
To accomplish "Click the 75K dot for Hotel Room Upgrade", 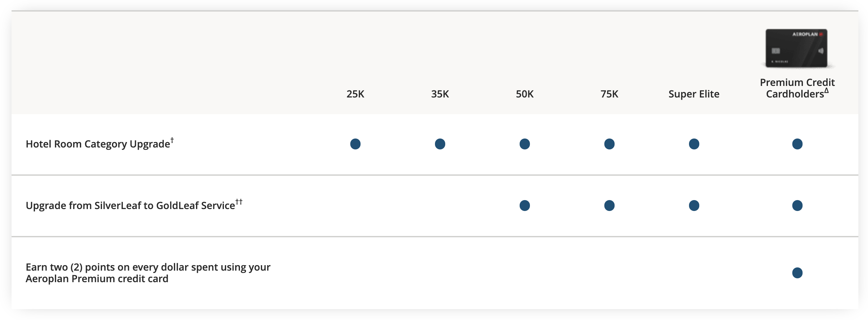I will [609, 144].
